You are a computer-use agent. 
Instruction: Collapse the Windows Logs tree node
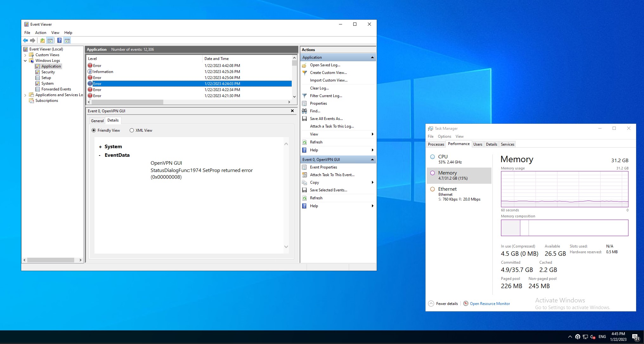click(25, 61)
